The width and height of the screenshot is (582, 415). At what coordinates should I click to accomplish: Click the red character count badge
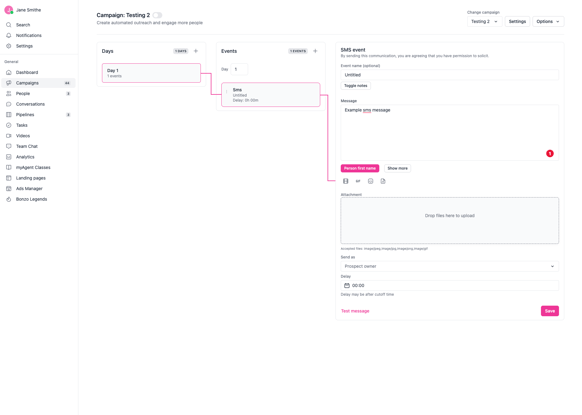tap(550, 153)
